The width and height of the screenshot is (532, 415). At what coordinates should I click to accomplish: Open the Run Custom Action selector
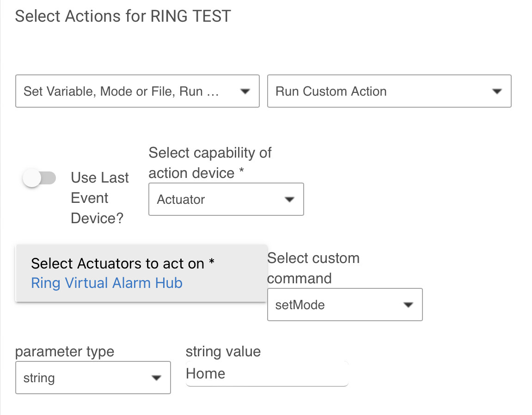tap(389, 92)
